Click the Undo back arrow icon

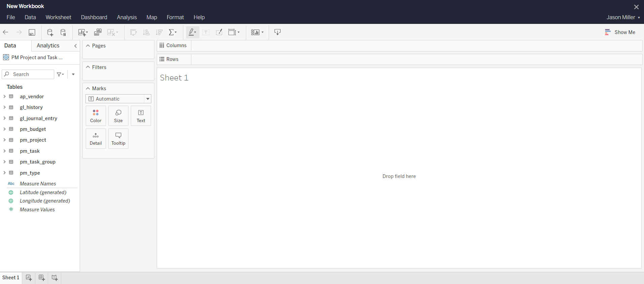6,32
